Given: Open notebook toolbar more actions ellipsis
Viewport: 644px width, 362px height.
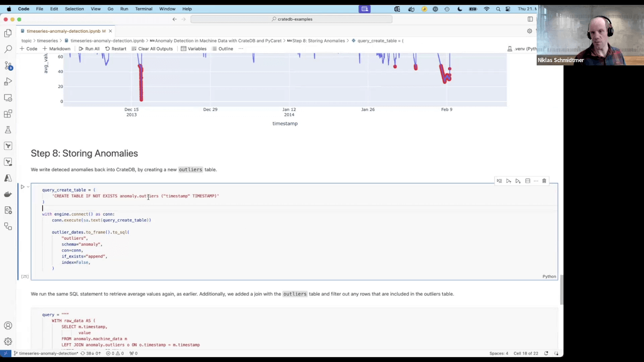Looking at the screenshot, I should (241, 49).
